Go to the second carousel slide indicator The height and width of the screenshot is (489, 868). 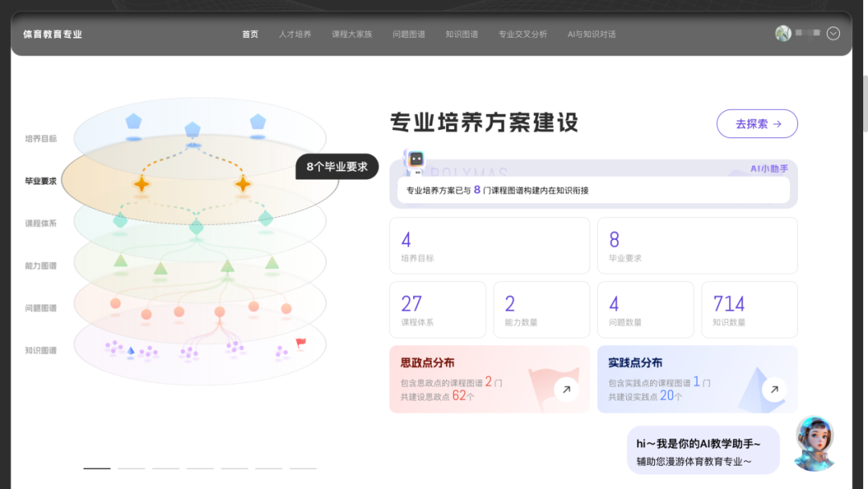(x=131, y=467)
